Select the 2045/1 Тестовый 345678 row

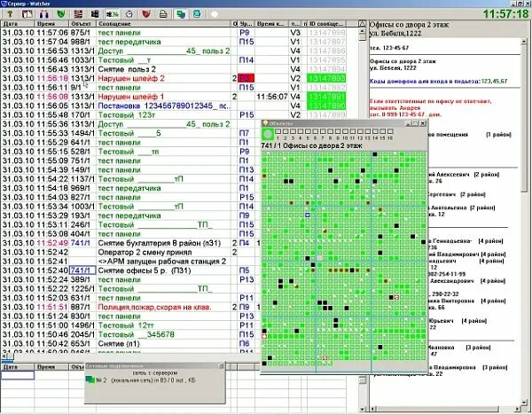[130, 334]
